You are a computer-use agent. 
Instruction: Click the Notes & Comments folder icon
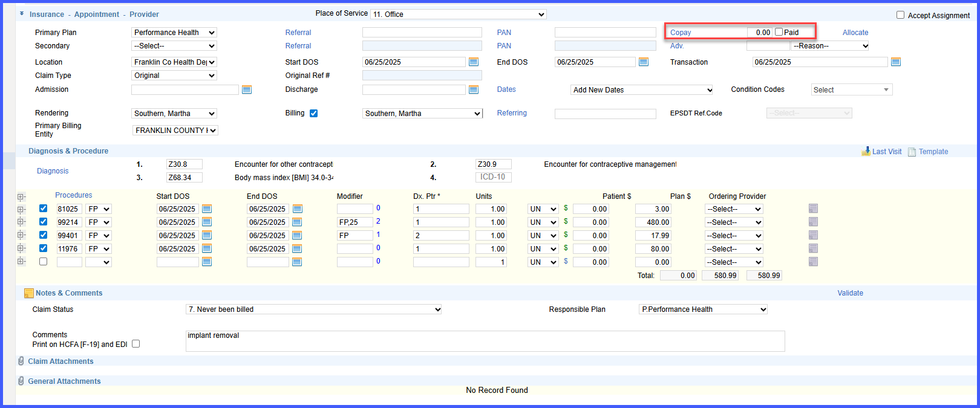pos(28,293)
